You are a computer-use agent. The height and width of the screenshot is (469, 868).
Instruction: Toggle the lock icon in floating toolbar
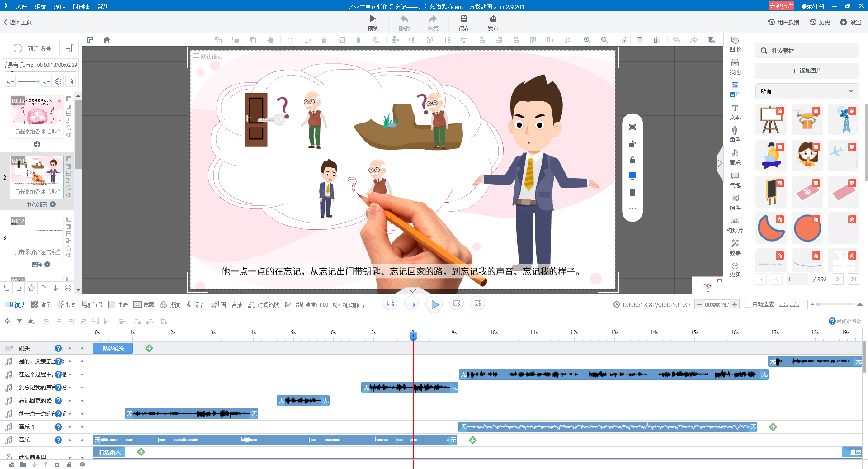point(632,160)
